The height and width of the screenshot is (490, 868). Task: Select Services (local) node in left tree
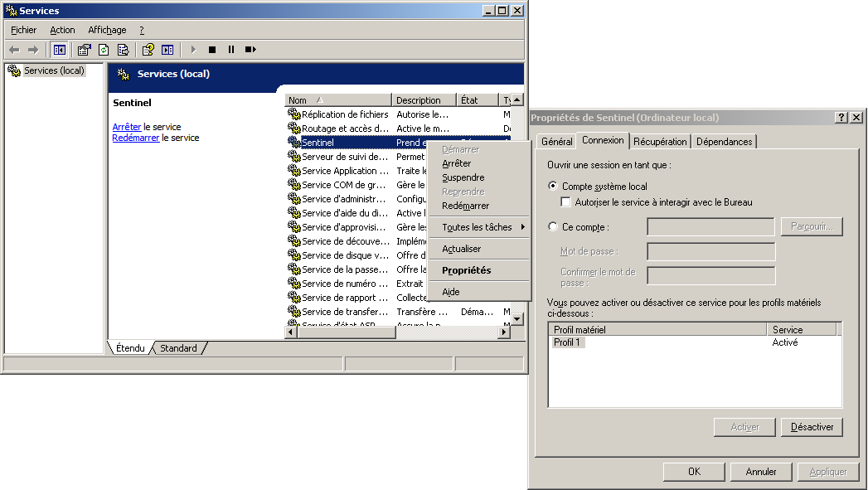[54, 70]
